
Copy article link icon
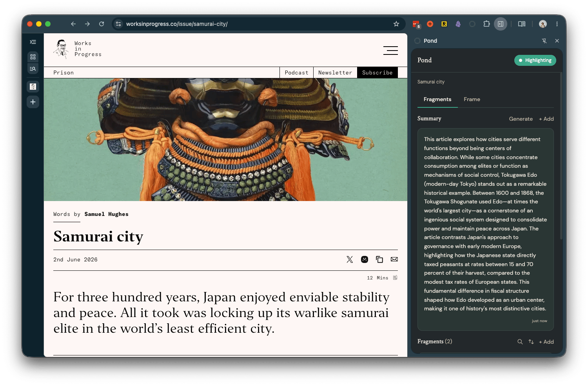(379, 259)
